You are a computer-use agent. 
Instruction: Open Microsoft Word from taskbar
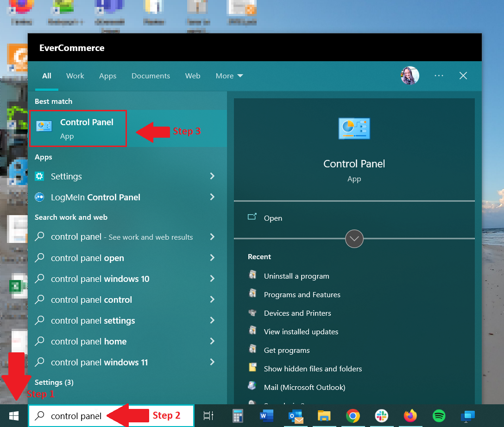coord(266,416)
